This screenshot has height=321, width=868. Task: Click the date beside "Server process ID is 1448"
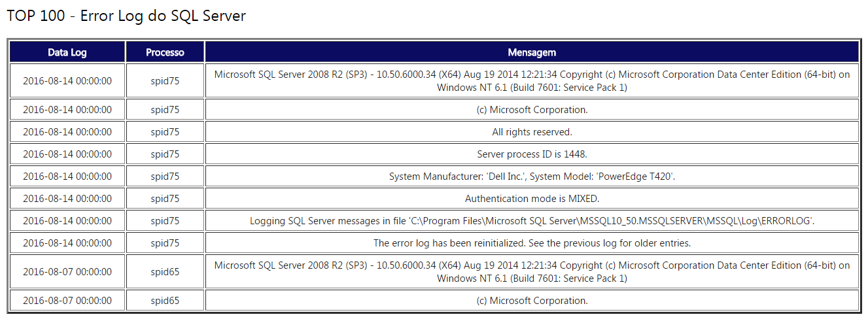67,154
